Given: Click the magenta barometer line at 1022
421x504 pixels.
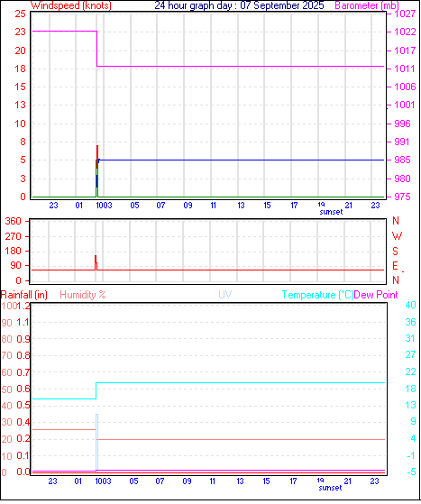Looking at the screenshot, I should point(65,32).
